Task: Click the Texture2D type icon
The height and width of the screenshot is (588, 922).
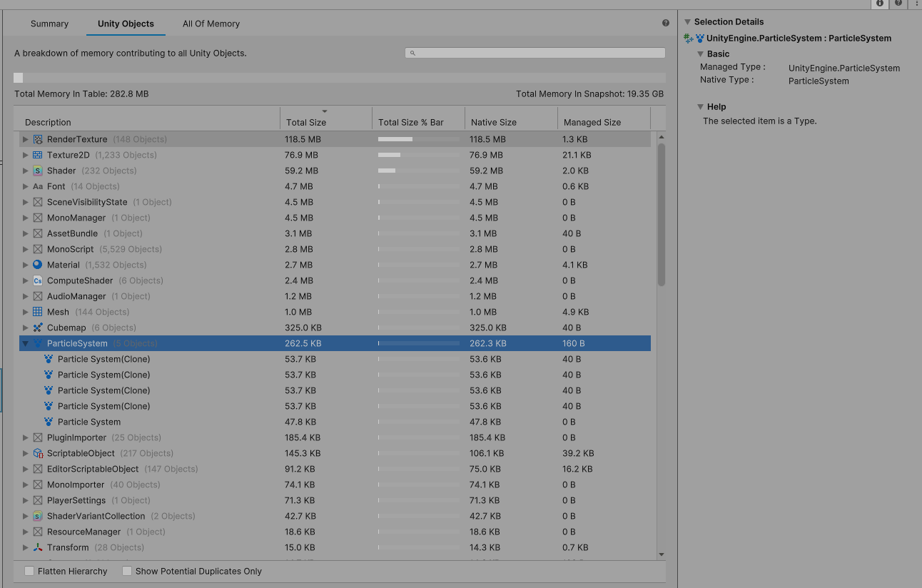Action: (38, 155)
